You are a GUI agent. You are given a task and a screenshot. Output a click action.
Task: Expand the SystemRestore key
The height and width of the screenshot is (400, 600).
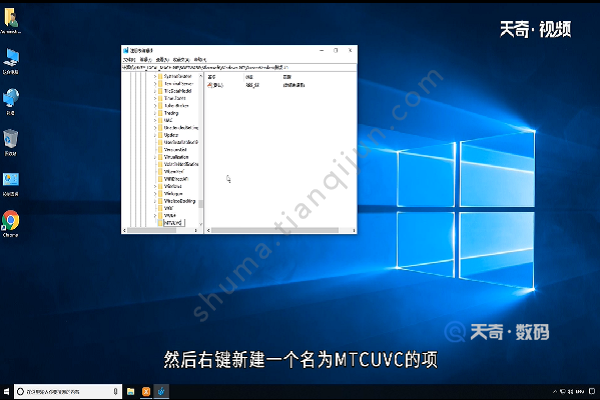[155, 77]
